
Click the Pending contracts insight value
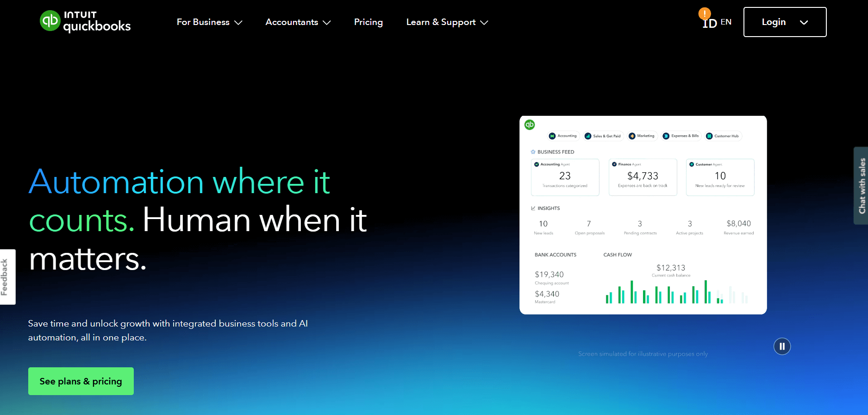tap(640, 224)
